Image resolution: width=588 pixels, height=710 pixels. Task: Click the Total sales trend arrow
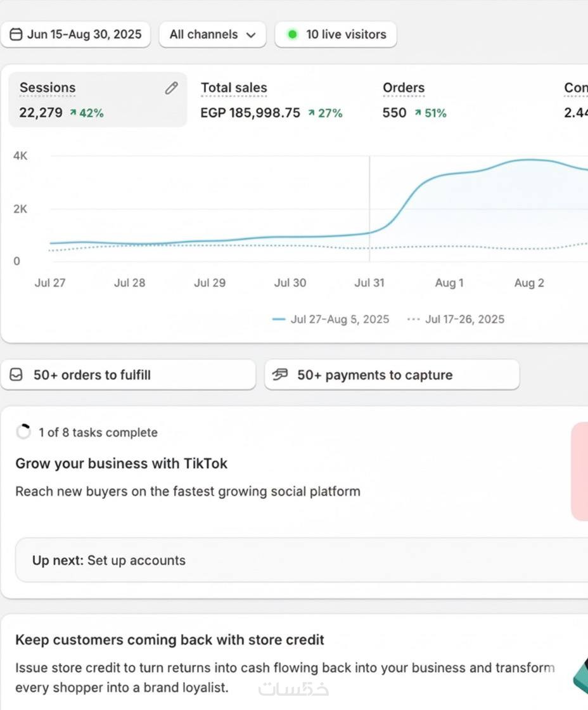click(311, 113)
